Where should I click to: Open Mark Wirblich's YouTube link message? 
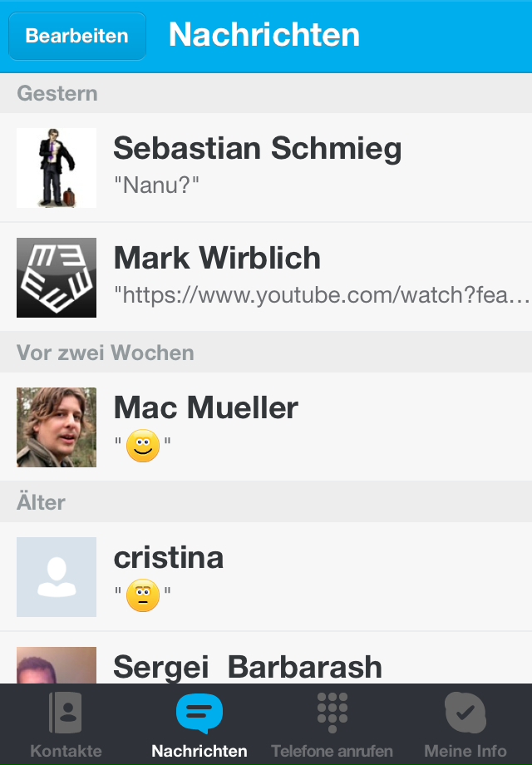click(x=321, y=294)
